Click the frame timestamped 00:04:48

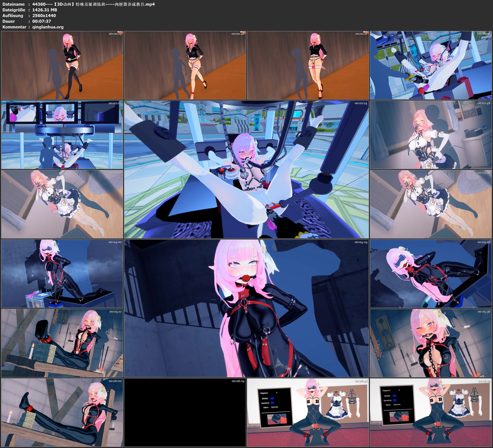(431, 274)
